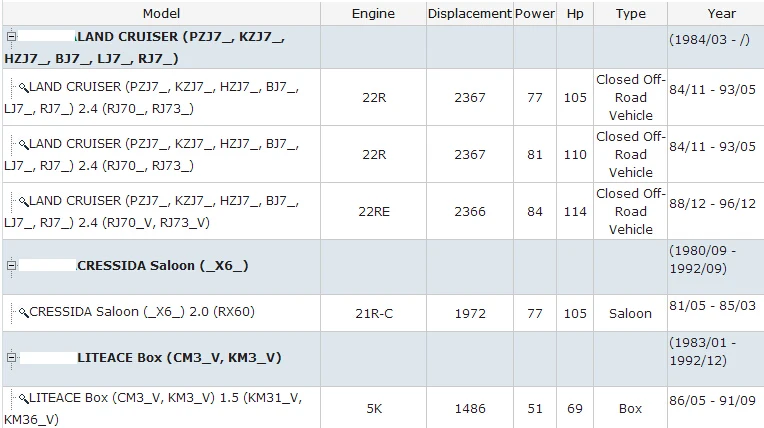Screen dimensions: 764x428
Task: Click displacement value 1972
Action: click(470, 313)
